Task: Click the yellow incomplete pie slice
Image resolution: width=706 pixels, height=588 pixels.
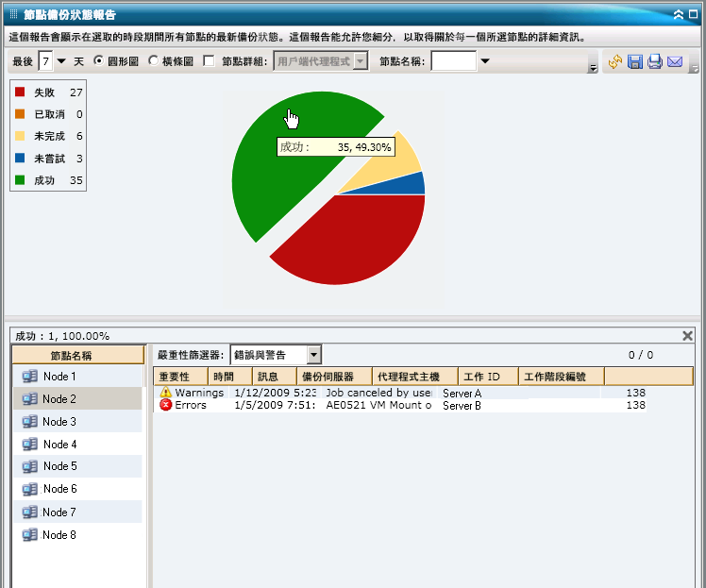Action: tap(392, 163)
